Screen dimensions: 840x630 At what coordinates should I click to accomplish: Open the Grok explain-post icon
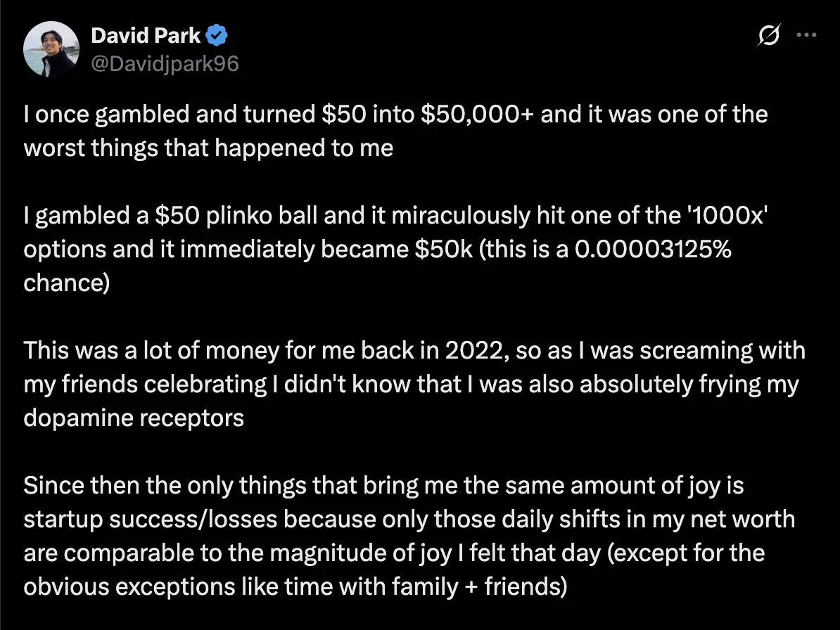tap(769, 35)
